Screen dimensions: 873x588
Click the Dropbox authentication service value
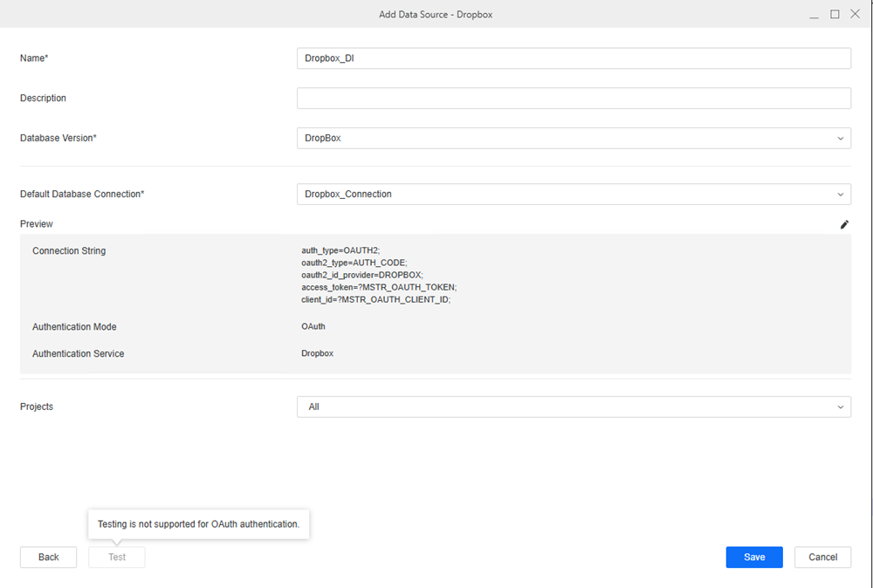(318, 353)
